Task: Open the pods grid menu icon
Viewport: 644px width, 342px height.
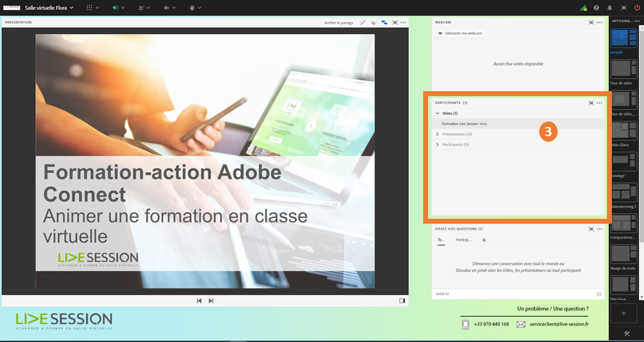Action: tap(89, 7)
